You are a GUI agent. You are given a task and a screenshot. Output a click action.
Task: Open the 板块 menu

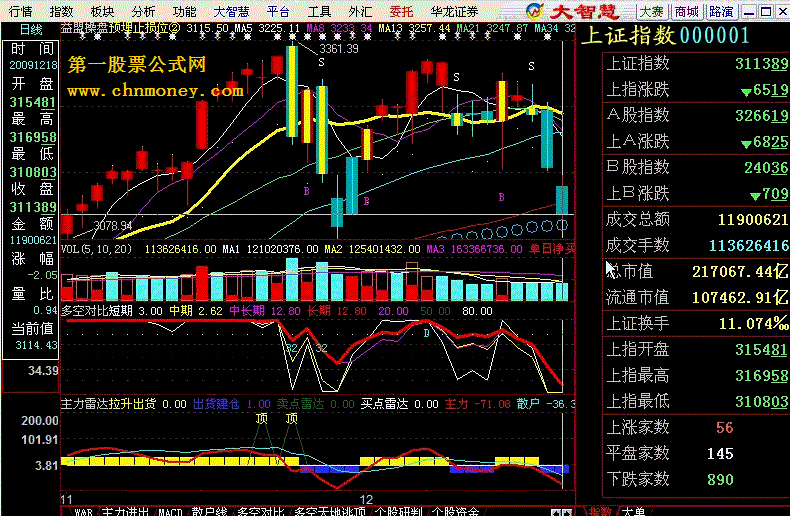(102, 11)
